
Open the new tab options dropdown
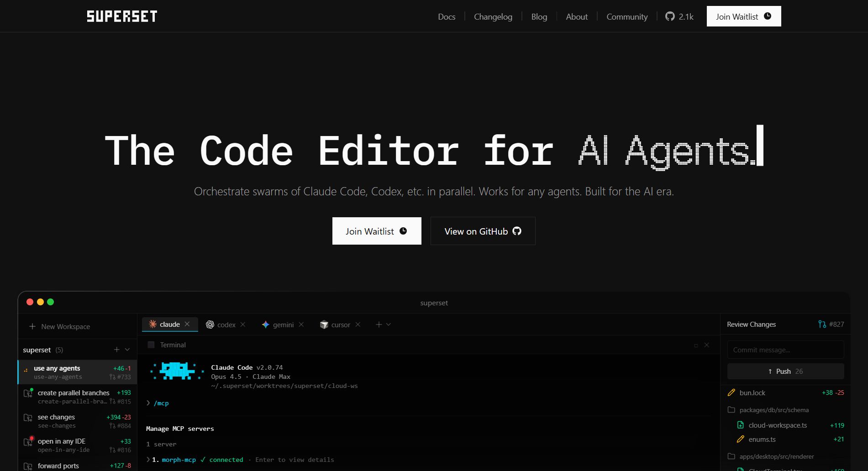point(389,324)
